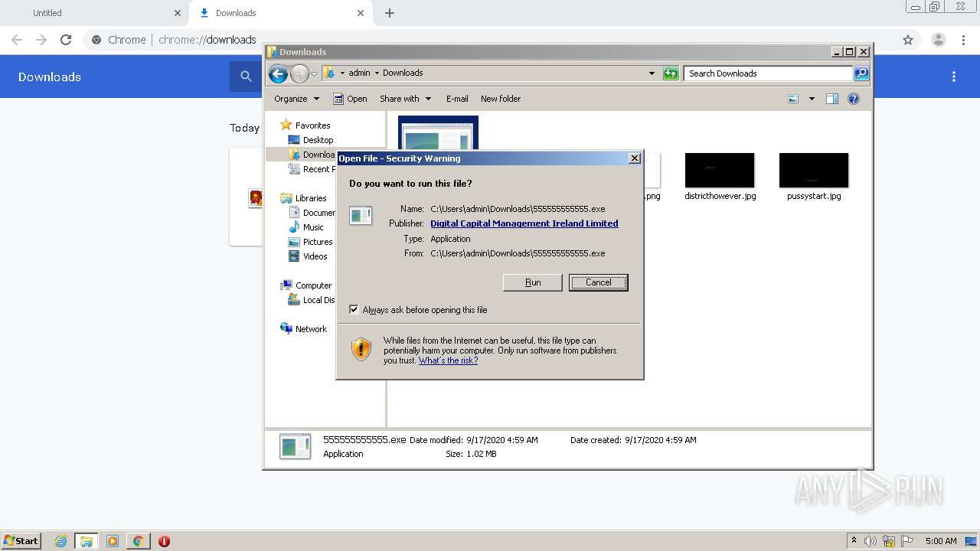The image size is (980, 551).
Task: Click the security shield warning icon
Action: pyautogui.click(x=361, y=350)
